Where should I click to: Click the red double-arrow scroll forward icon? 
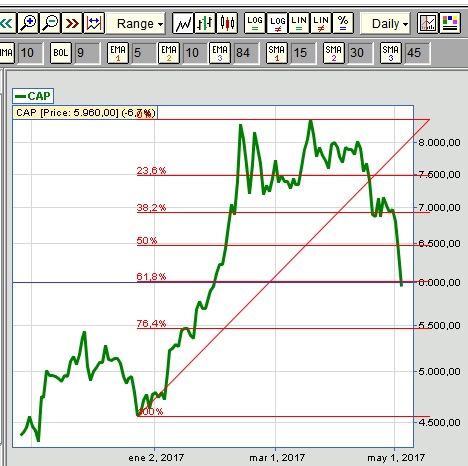[x=72, y=23]
